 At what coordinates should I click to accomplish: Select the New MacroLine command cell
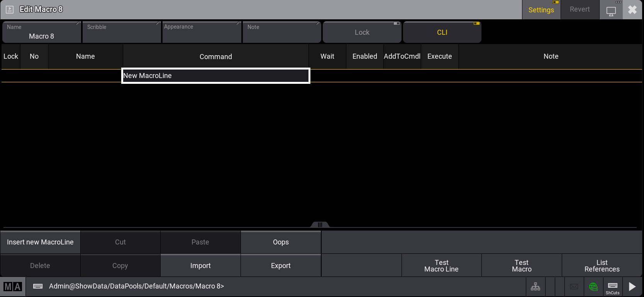215,76
